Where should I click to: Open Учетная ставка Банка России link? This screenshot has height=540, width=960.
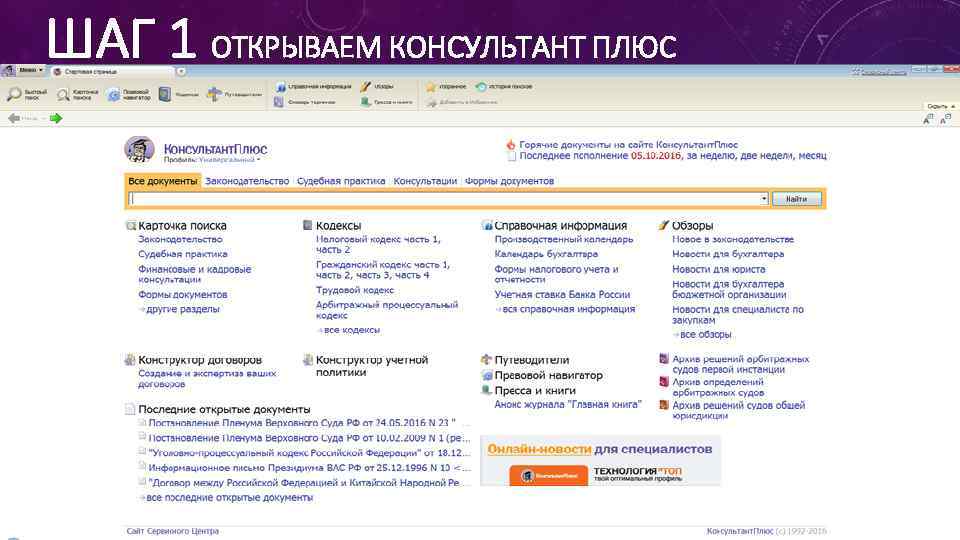pyautogui.click(x=562, y=294)
